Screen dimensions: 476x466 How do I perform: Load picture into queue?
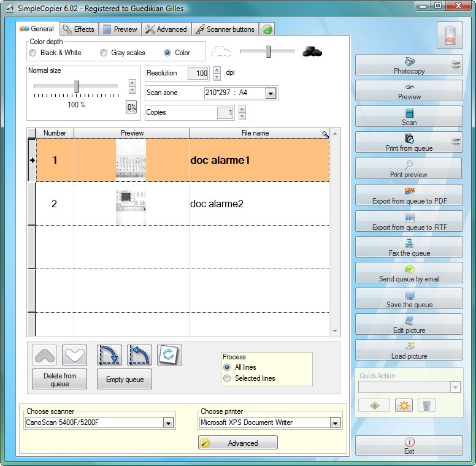[x=409, y=350]
